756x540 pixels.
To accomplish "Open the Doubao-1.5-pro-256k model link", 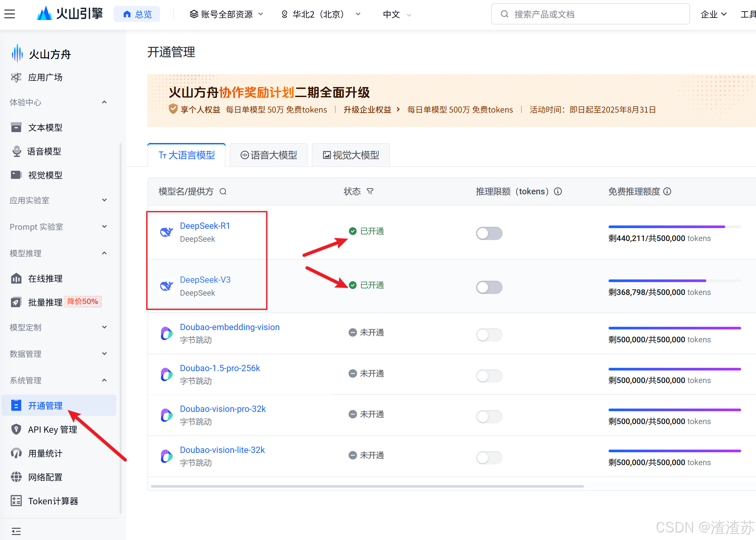I will coord(220,368).
